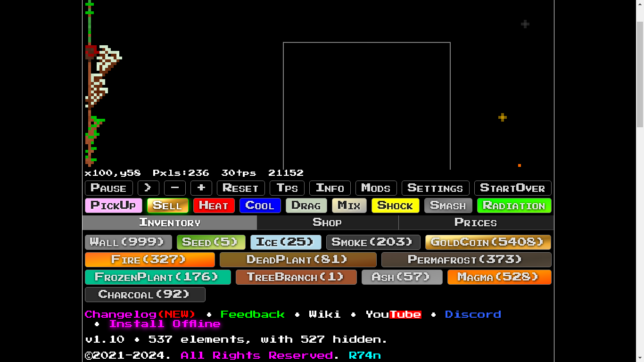Activate the Heat tool
This screenshot has height=362, width=644.
[x=214, y=206]
